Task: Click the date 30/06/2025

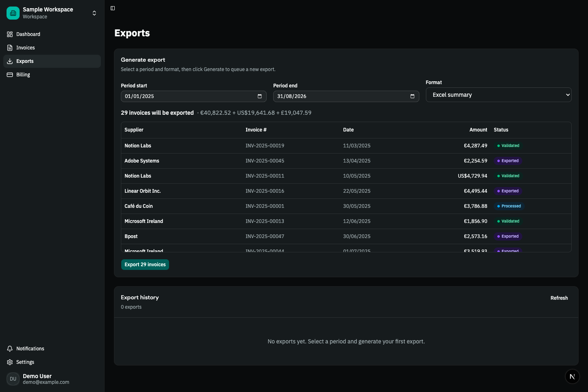Action: click(x=356, y=236)
